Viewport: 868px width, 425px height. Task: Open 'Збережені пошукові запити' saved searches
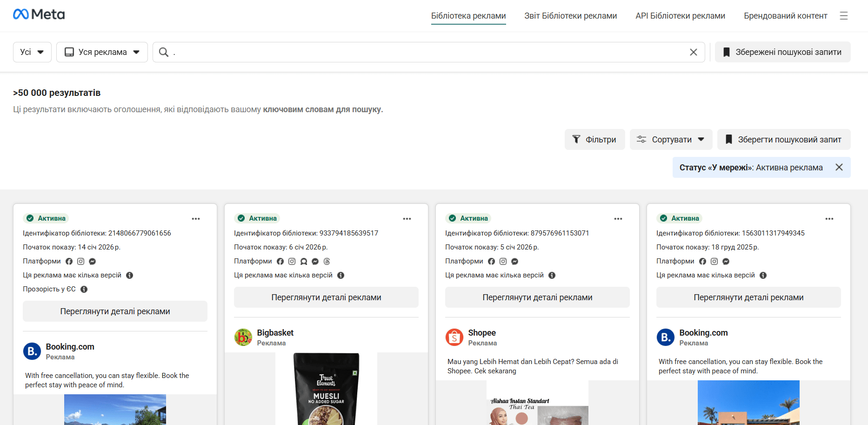tap(783, 52)
